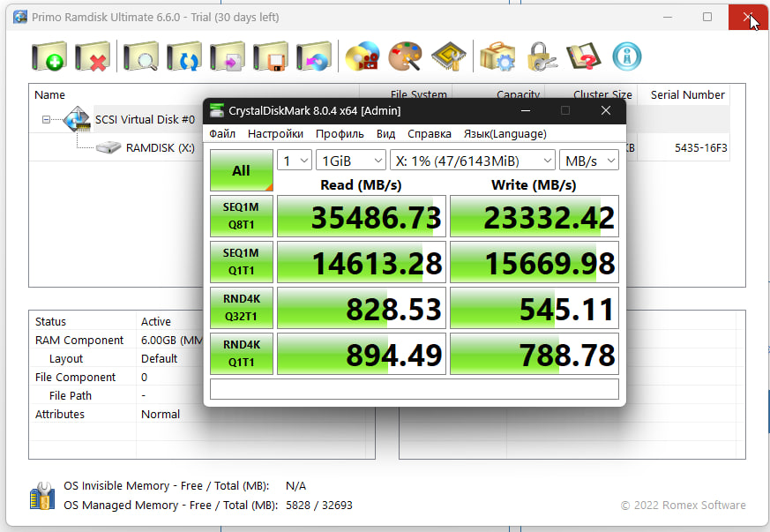Open the test count dropdown showing 1
Image resolution: width=770 pixels, height=532 pixels.
pyautogui.click(x=294, y=161)
